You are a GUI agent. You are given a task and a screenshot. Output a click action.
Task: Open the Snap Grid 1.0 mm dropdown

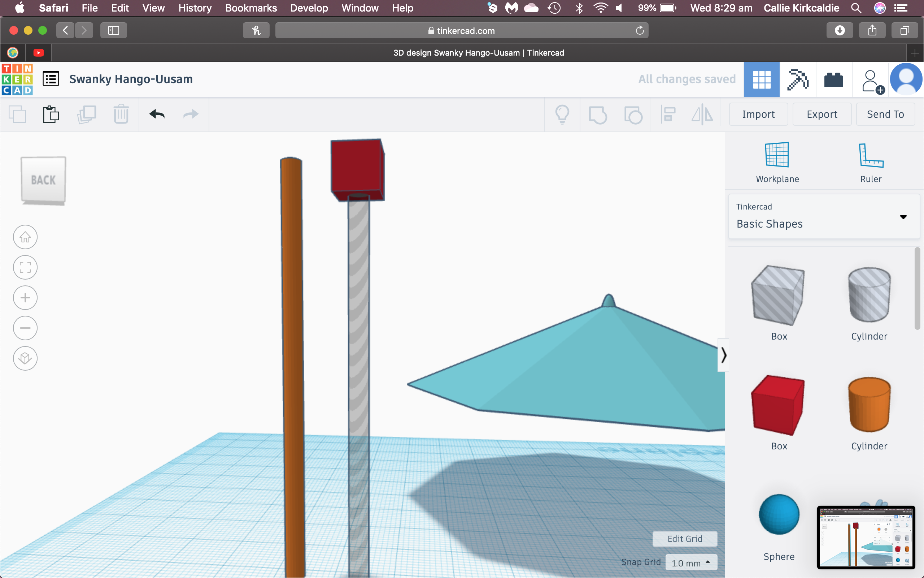click(x=691, y=562)
